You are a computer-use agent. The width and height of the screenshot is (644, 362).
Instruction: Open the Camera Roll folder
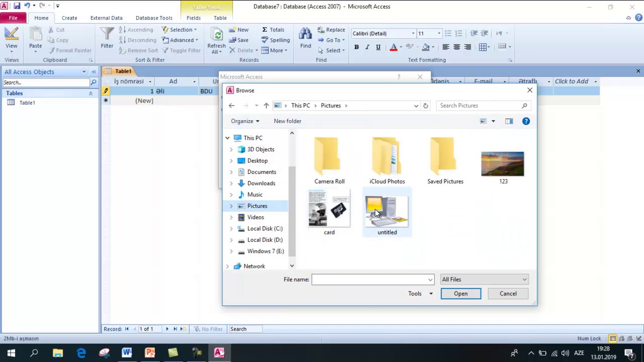pyautogui.click(x=329, y=161)
